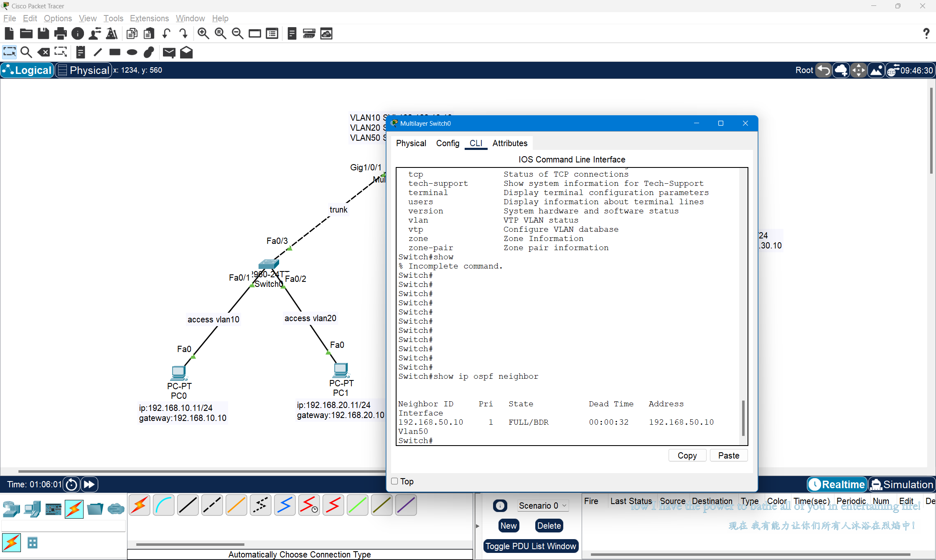
Task: Copy selection with the copy icon
Action: pyautogui.click(x=132, y=33)
